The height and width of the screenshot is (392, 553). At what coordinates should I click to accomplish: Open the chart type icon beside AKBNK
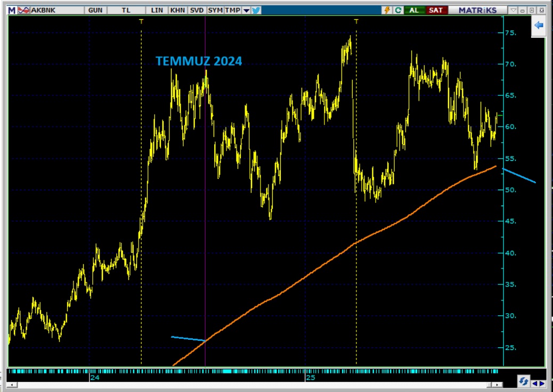(24, 10)
